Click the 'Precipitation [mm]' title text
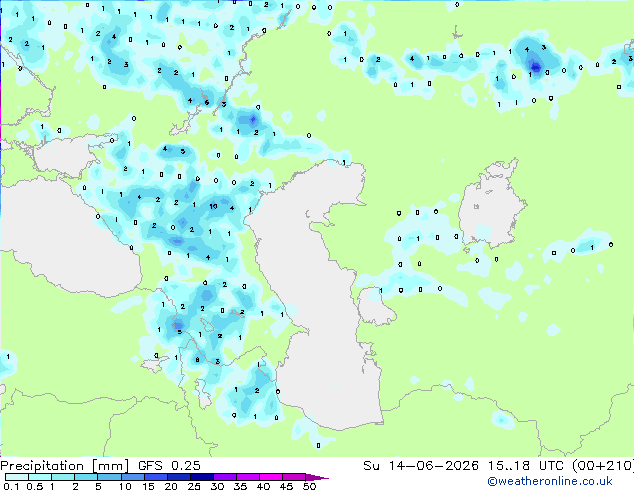Screen dimensions: 634x490 pos(65,466)
